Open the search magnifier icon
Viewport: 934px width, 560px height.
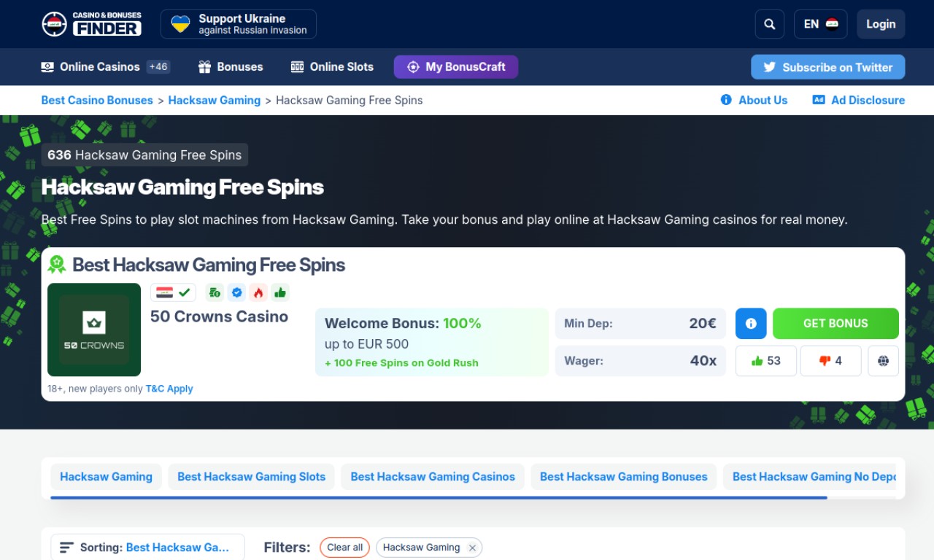point(769,24)
